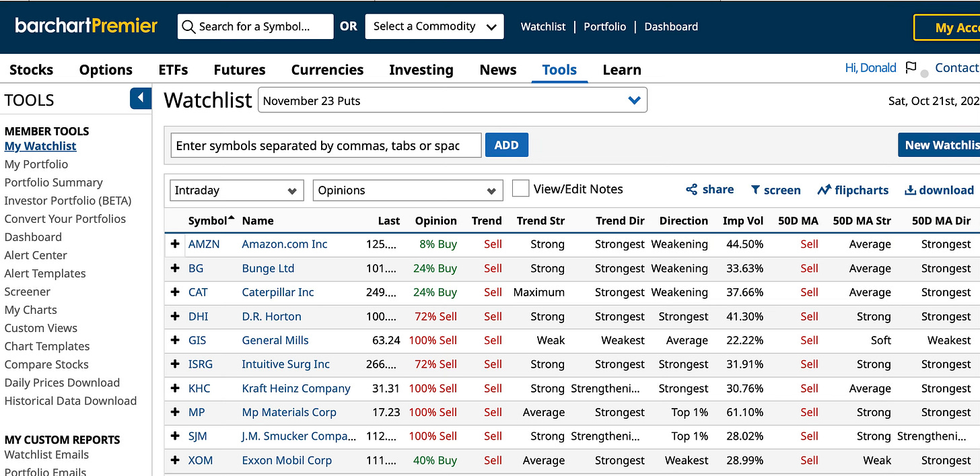
Task: Open the Dashboard link in header
Action: 671,27
